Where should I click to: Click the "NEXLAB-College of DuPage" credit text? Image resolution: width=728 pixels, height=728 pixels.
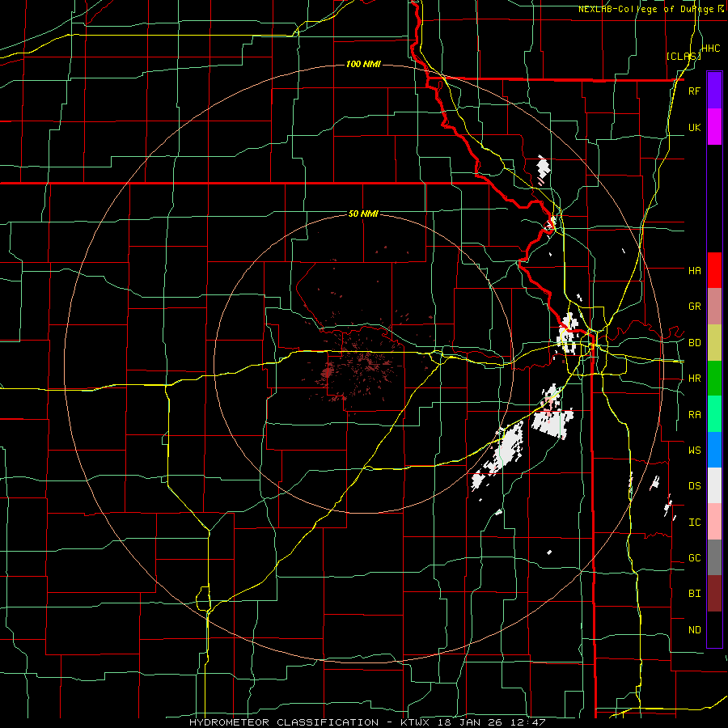point(648,9)
